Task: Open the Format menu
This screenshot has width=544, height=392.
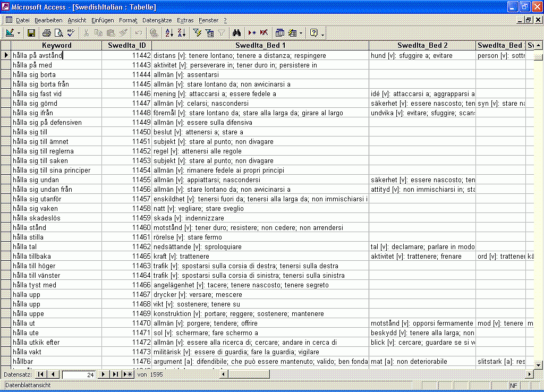Action: click(128, 20)
